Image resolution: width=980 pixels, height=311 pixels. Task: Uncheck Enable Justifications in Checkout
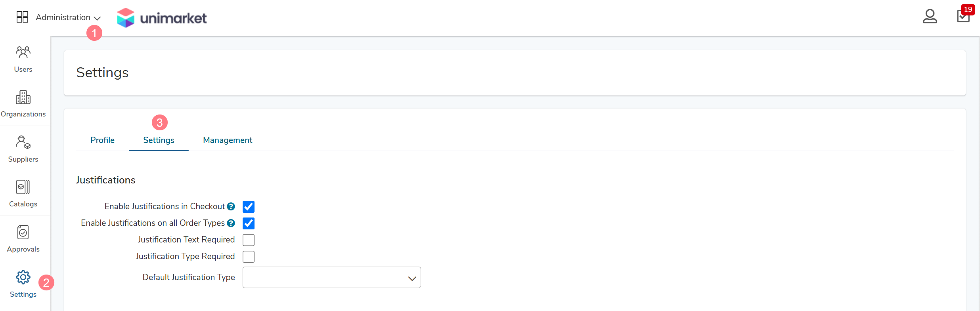(x=249, y=207)
